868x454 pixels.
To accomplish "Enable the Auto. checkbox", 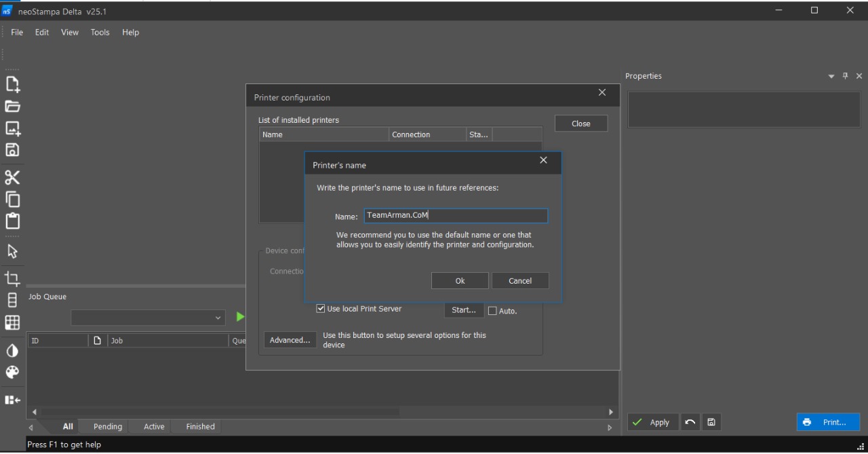I will pyautogui.click(x=492, y=311).
